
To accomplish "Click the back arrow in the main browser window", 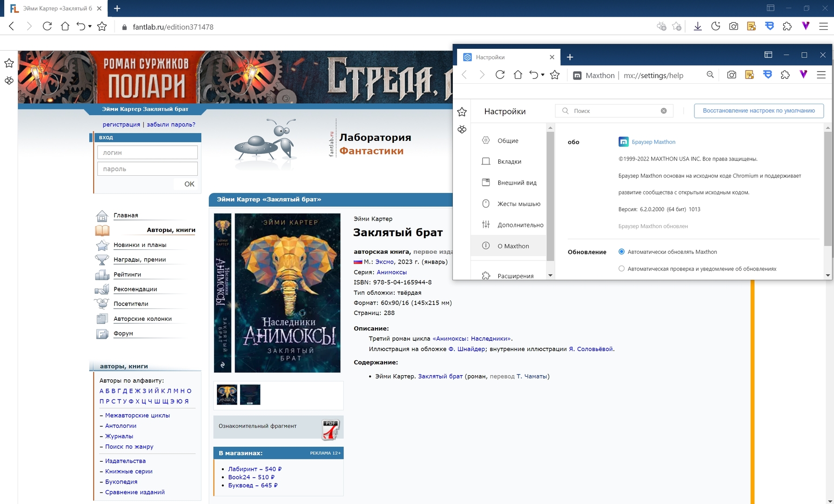I will [x=12, y=27].
